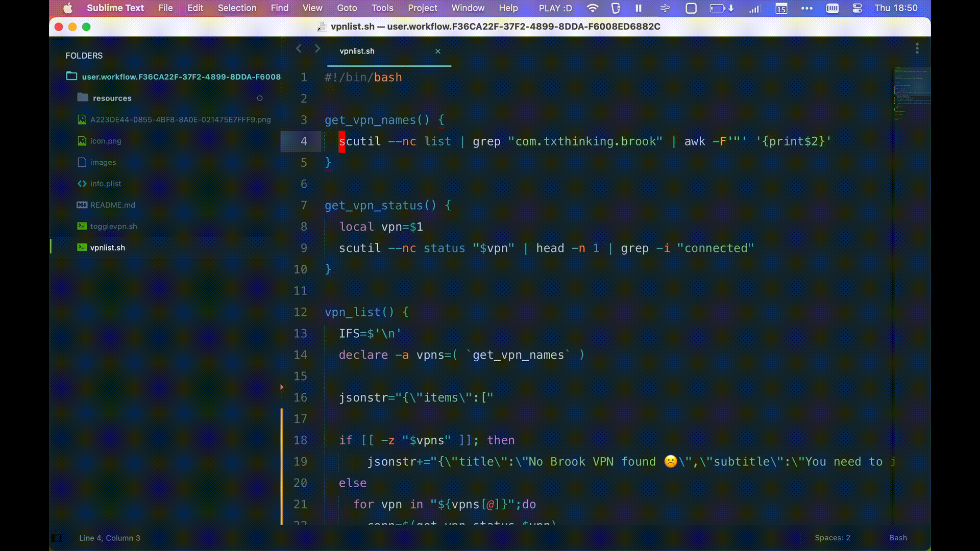The height and width of the screenshot is (551, 980).
Task: Select the vpnlist.sh tab
Action: tap(357, 51)
